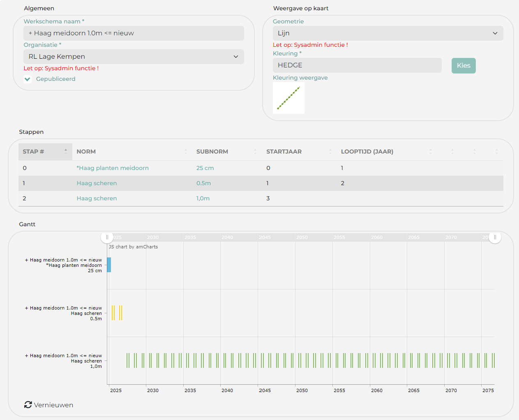Click the 0.5m subnorm link
519x420 pixels.
coord(203,183)
